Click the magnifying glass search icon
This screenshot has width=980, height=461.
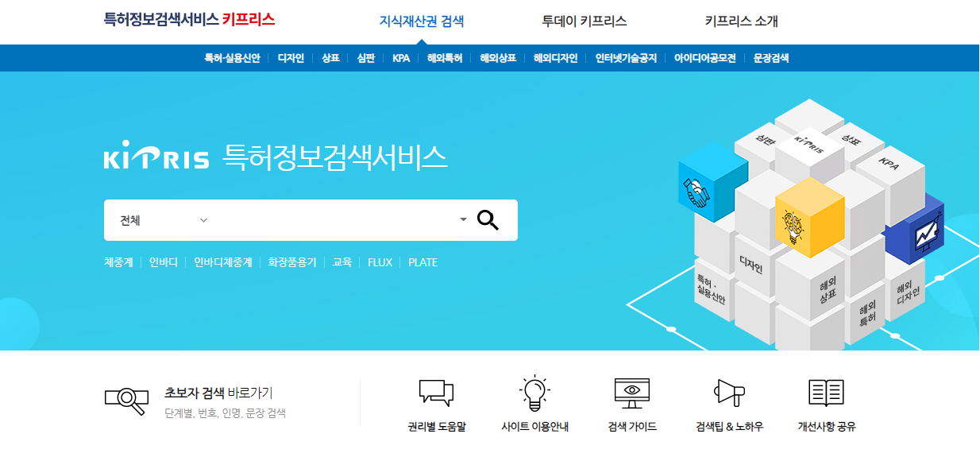(x=488, y=220)
